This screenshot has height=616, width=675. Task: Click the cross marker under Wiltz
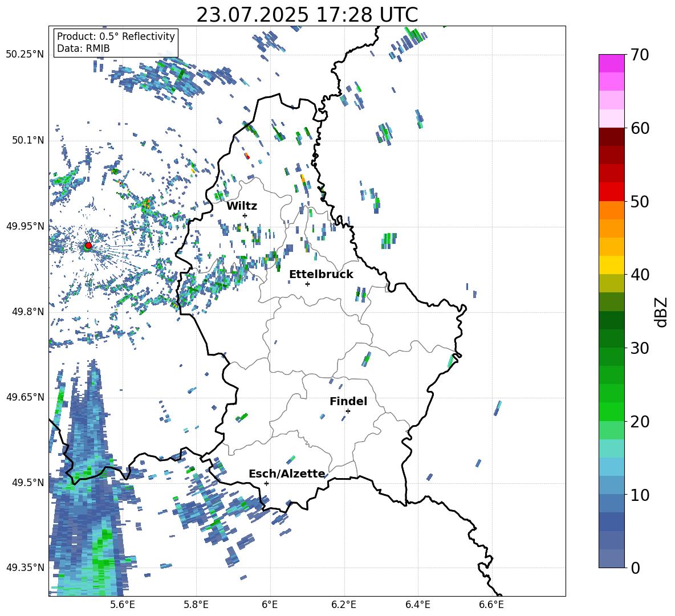click(245, 215)
